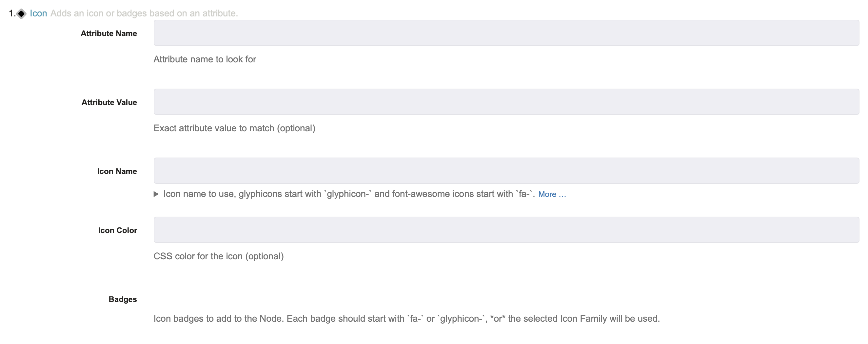Click the diamond icon beside the Icon heading
This screenshot has width=868, height=344.
22,13
